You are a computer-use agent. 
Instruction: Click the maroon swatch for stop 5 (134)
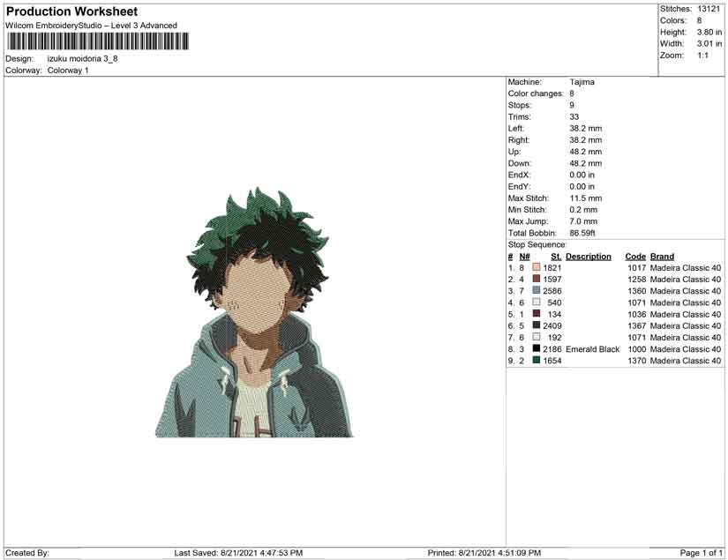[537, 314]
